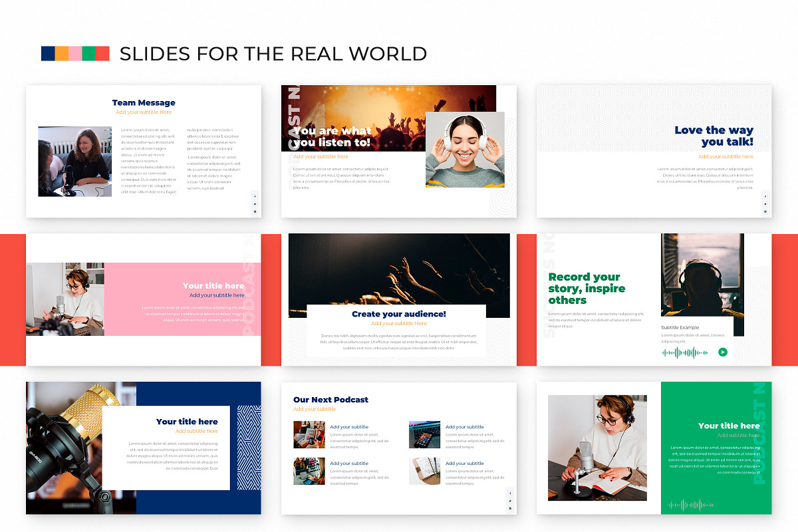Select the orange color swatch
The height and width of the screenshot is (532, 798).
pyautogui.click(x=62, y=54)
